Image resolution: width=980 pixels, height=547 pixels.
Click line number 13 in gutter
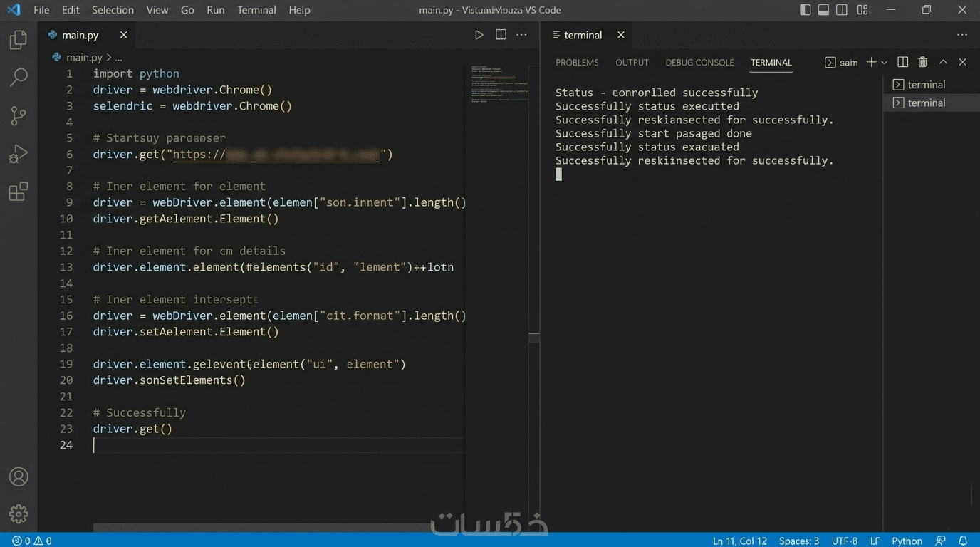[66, 267]
